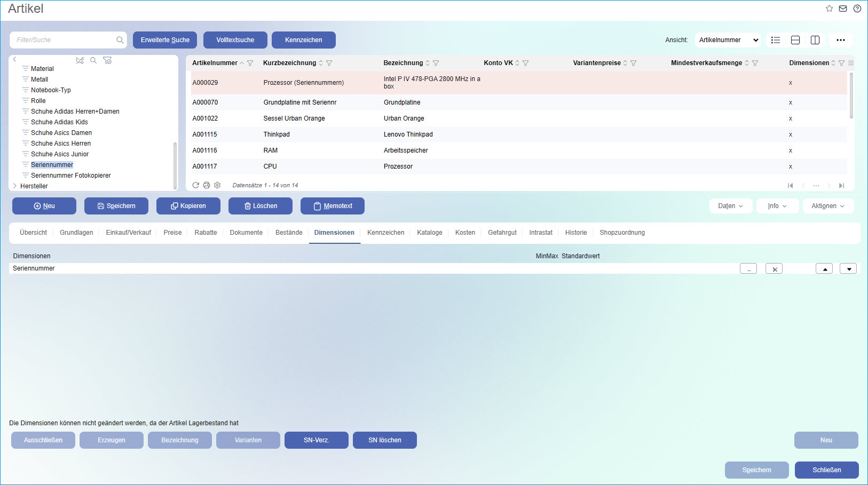This screenshot has height=485, width=868.
Task: Expand the Hersteller tree node
Action: tap(14, 186)
